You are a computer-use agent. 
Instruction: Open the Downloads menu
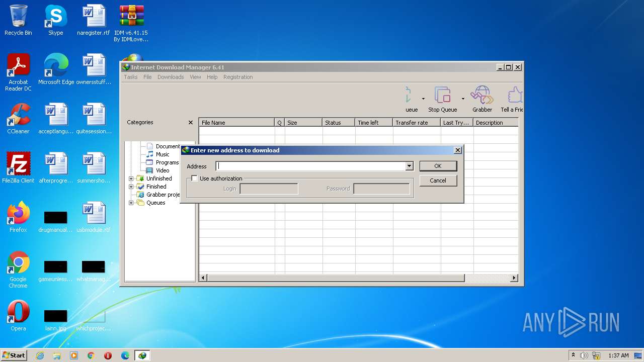pyautogui.click(x=171, y=77)
